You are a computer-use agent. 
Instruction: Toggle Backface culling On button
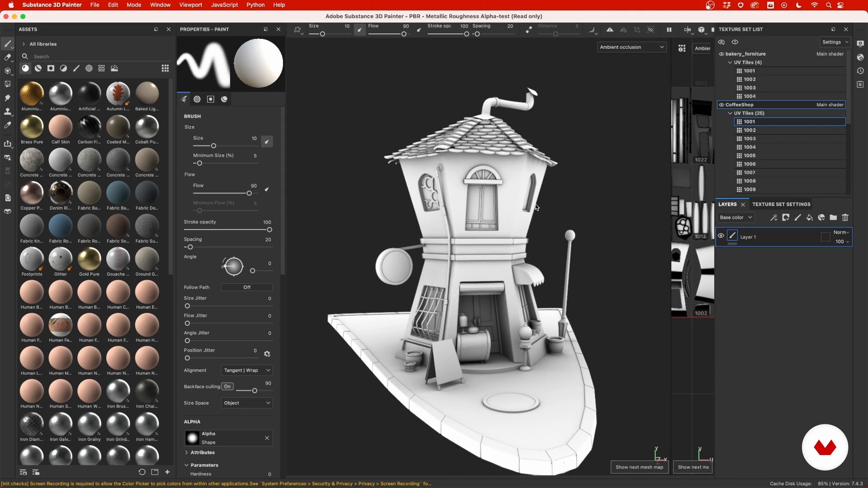pyautogui.click(x=227, y=386)
